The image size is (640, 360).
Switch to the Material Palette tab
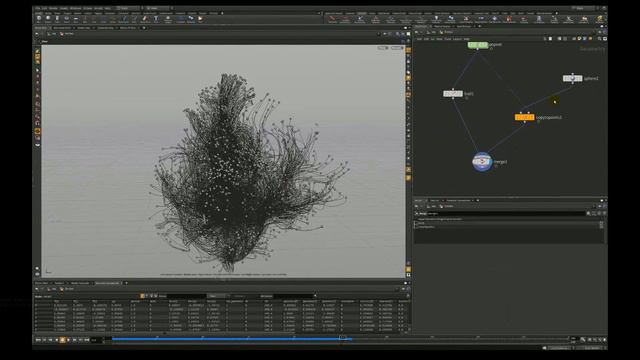pos(442,26)
